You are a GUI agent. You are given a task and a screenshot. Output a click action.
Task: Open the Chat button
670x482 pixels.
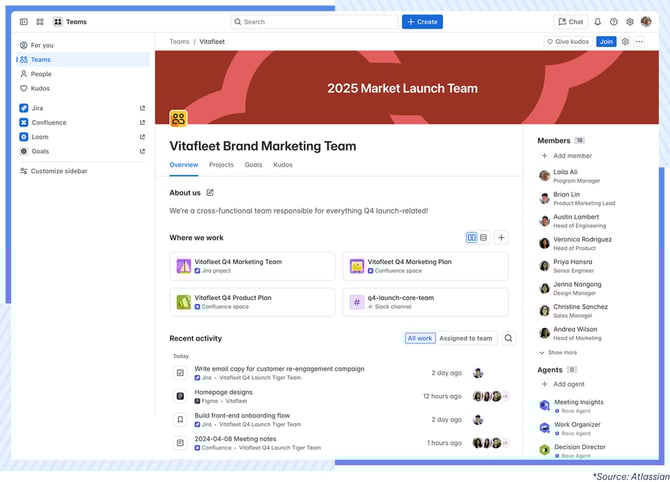coord(571,22)
